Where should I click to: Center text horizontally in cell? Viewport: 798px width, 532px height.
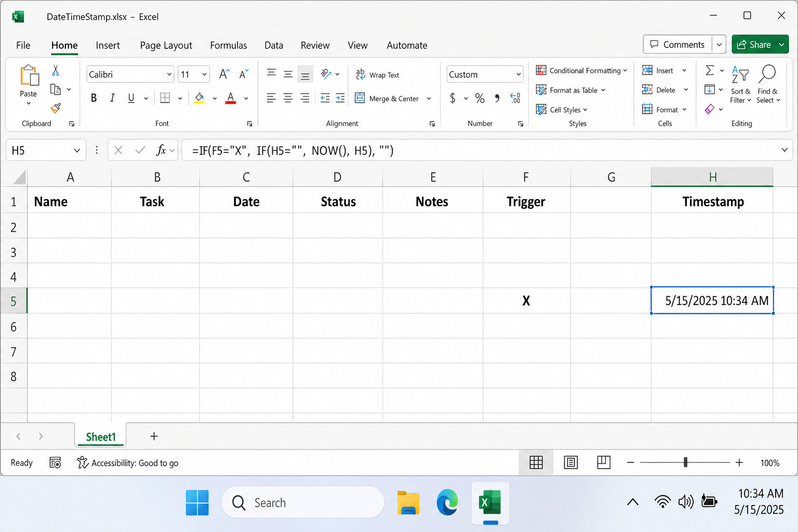[x=288, y=98]
